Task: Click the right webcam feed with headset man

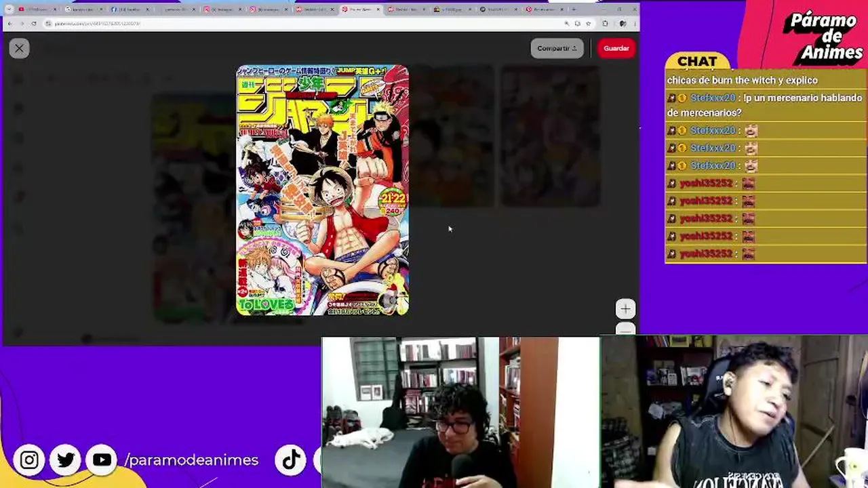Action: [734, 412]
